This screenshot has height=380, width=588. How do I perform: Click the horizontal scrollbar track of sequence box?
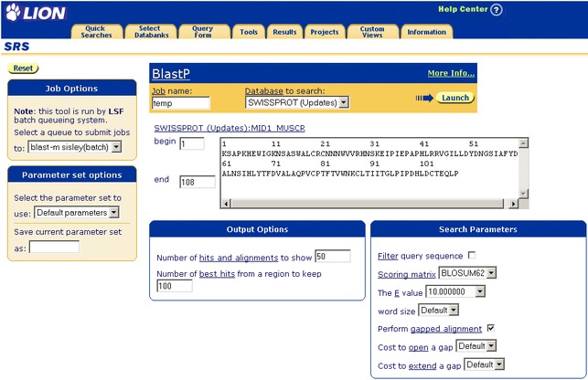click(369, 204)
